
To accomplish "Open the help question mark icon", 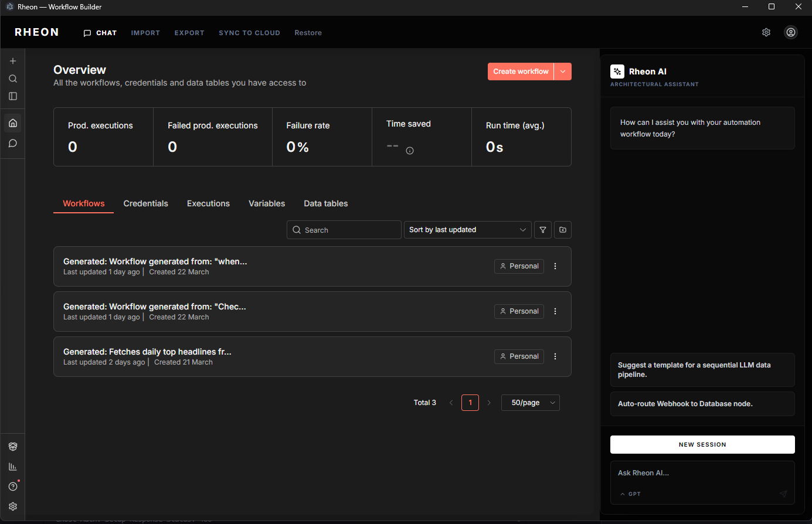I will click(13, 486).
